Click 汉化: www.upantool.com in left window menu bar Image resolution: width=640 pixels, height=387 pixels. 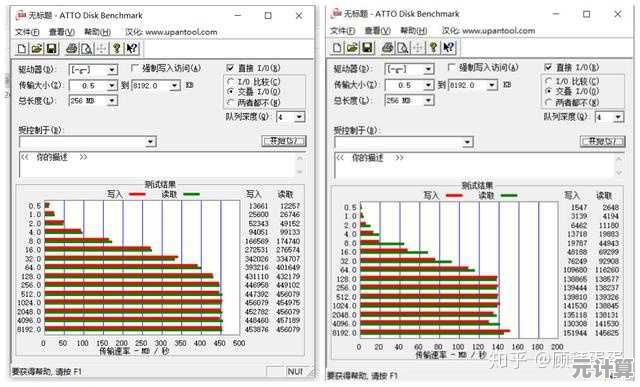point(171,32)
